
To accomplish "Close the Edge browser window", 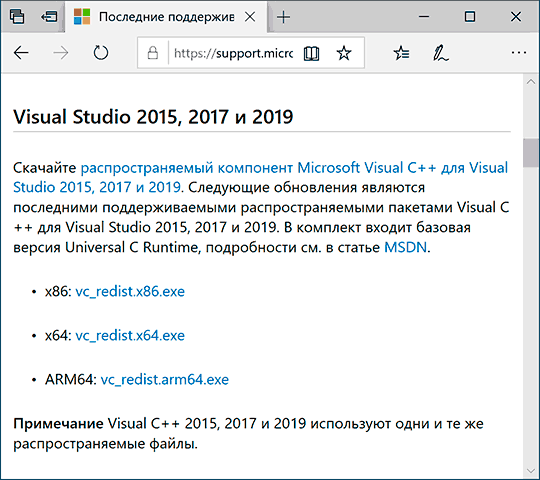I will click(x=516, y=17).
